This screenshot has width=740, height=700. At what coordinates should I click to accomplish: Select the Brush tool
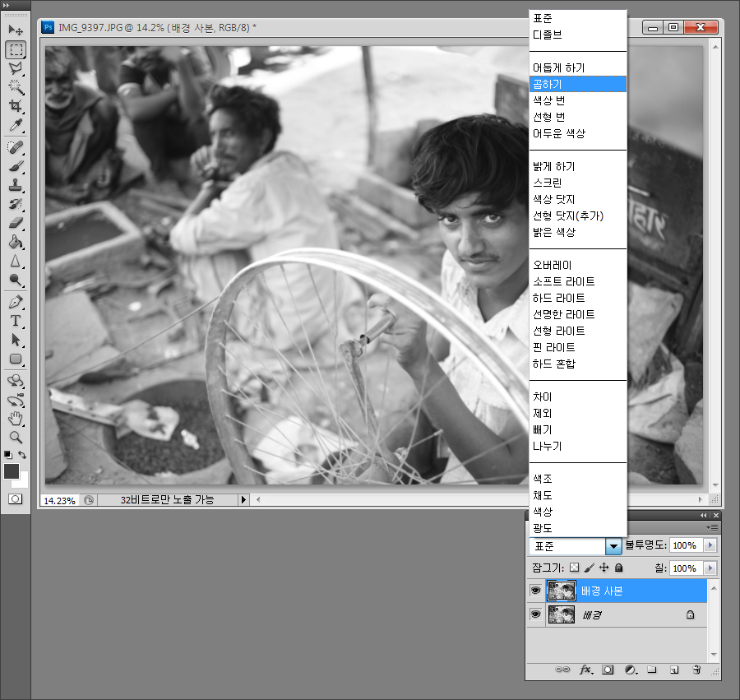pos(16,166)
